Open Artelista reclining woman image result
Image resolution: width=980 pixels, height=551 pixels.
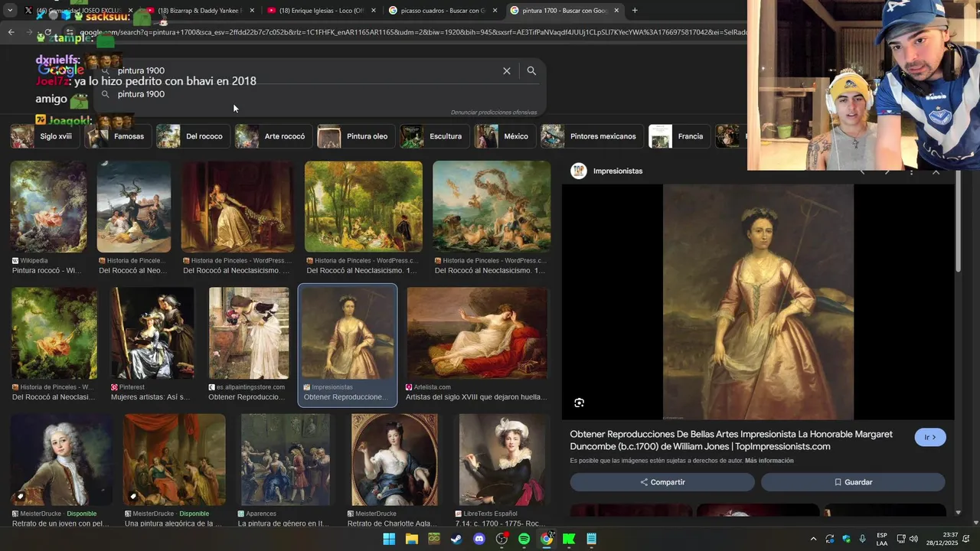point(477,333)
